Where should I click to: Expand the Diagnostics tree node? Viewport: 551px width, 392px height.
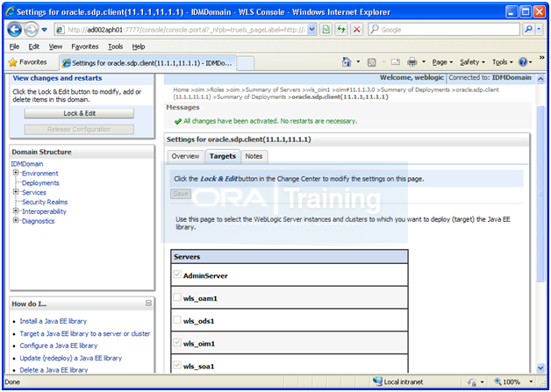click(x=16, y=220)
